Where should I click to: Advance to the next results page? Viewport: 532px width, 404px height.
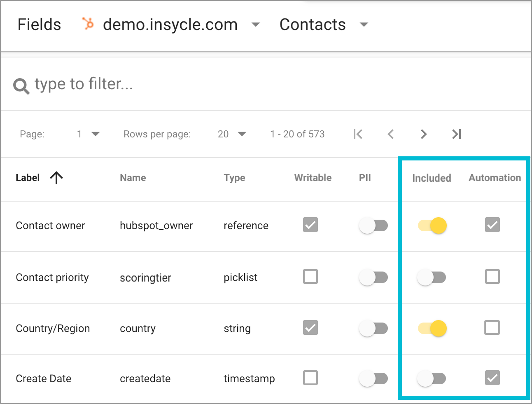423,134
